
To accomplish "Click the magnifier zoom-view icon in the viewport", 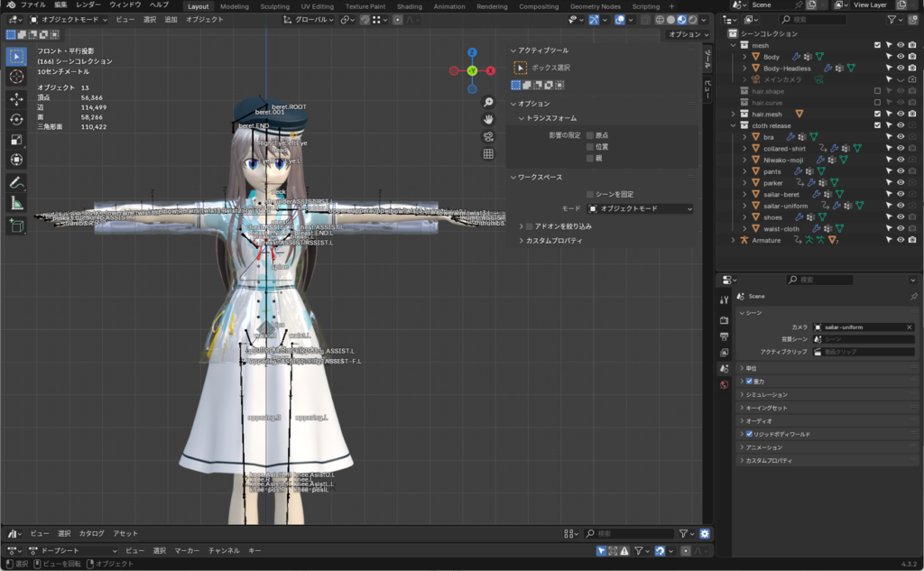I will pyautogui.click(x=488, y=102).
